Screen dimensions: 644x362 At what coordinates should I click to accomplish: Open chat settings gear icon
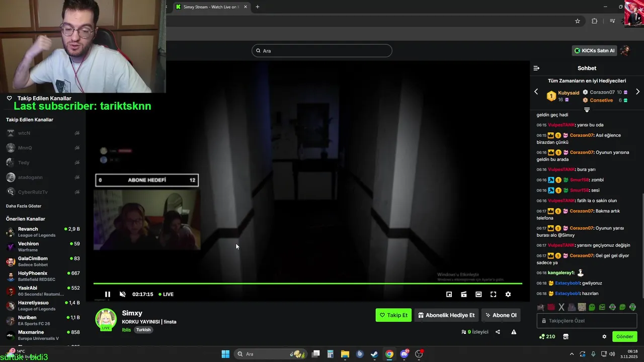coord(604,336)
